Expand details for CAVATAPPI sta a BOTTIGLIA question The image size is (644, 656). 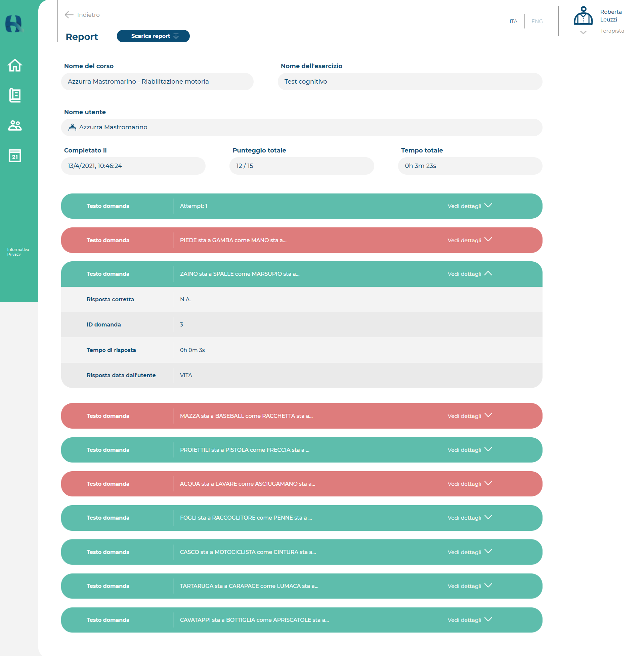tap(470, 620)
